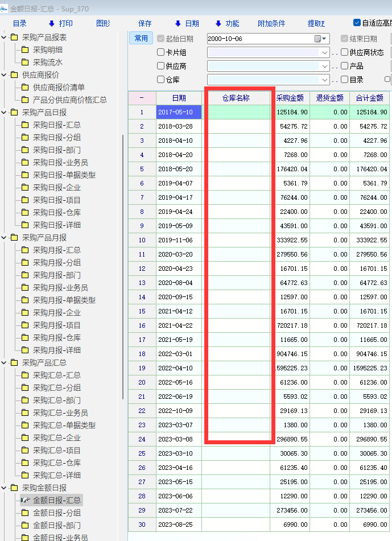The width and height of the screenshot is (392, 541).
Task: Enable the 卡片组 checkbox
Action: click(161, 52)
